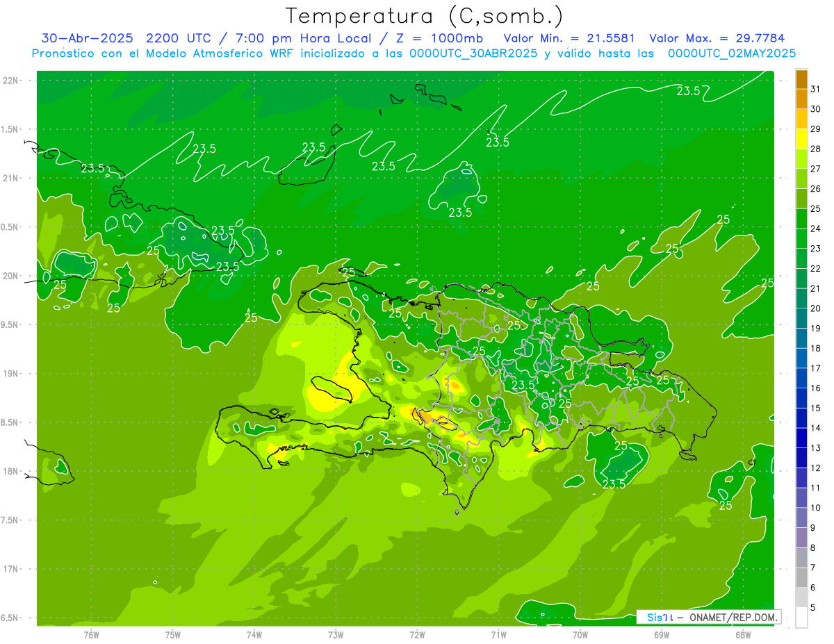
Task: Pick the green swatch between 23 and 24
Action: point(801,238)
